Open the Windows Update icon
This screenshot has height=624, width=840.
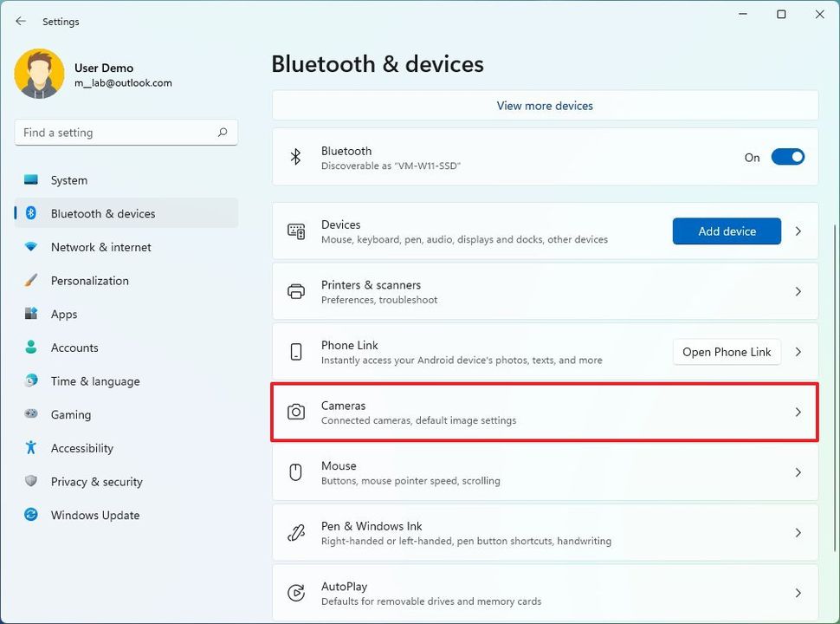[32, 515]
